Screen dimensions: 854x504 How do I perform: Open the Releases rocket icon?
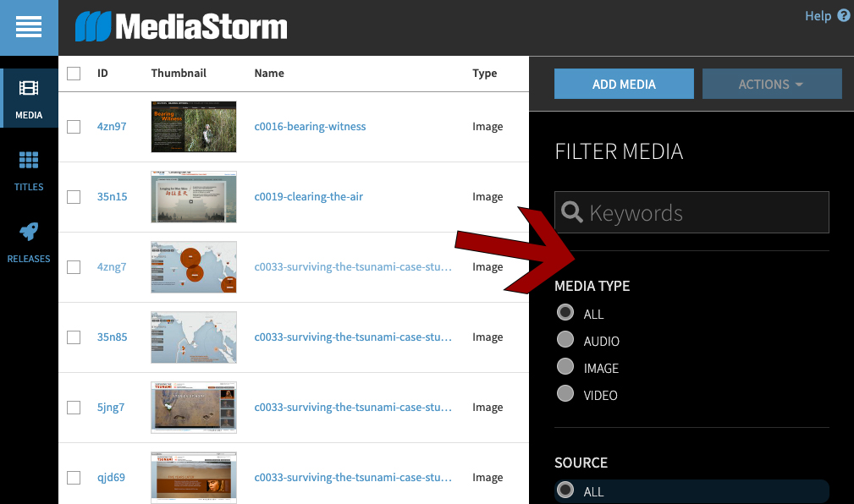click(x=29, y=232)
